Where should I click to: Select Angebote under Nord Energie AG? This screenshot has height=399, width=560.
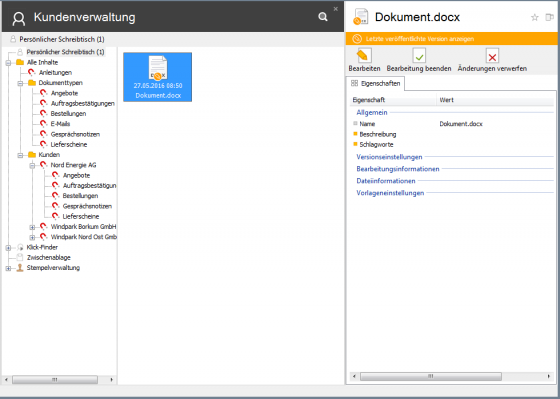(x=76, y=175)
